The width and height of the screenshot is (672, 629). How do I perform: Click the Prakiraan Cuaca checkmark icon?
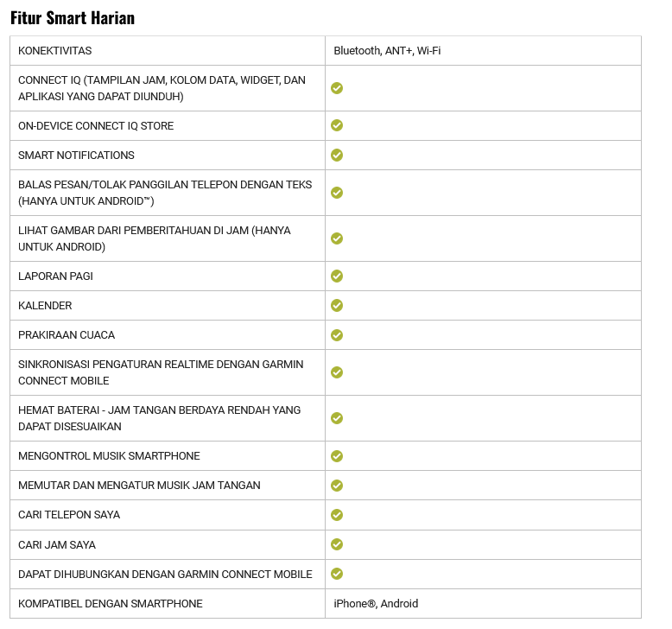pos(337,334)
